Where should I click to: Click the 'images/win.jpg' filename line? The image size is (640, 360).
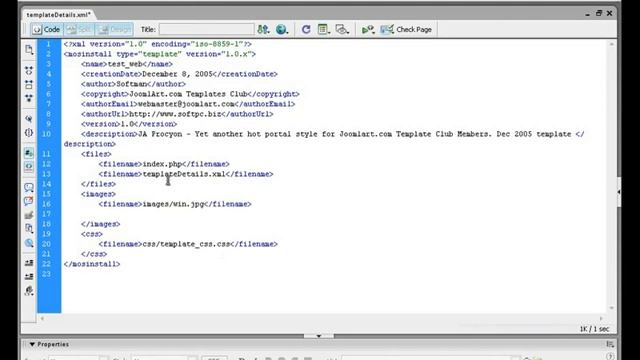(175, 204)
